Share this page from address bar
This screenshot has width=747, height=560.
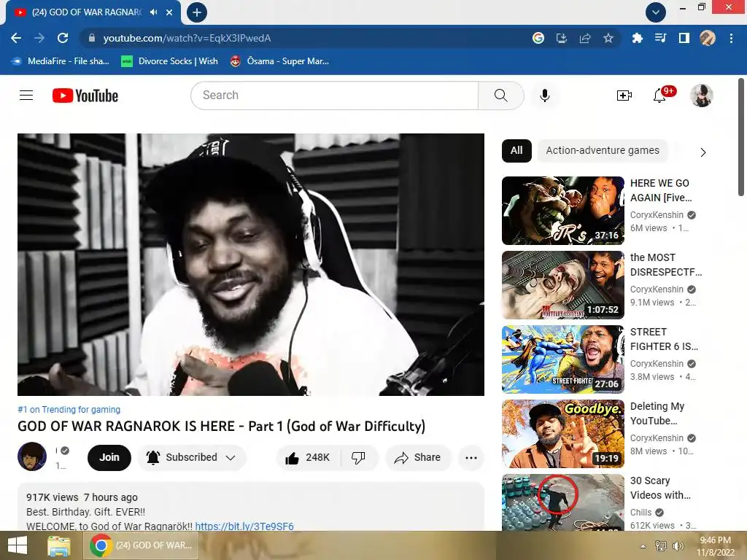coord(585,38)
